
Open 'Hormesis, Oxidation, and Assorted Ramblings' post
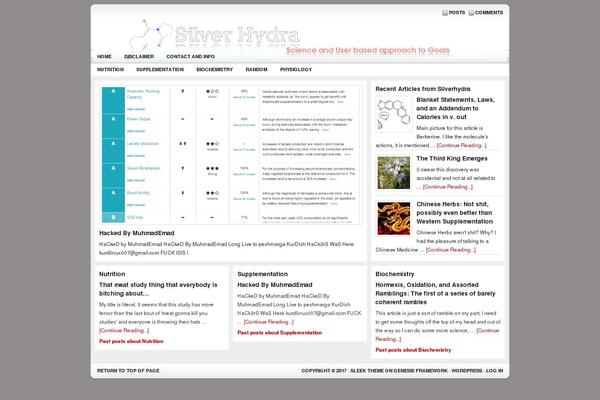coord(435,294)
